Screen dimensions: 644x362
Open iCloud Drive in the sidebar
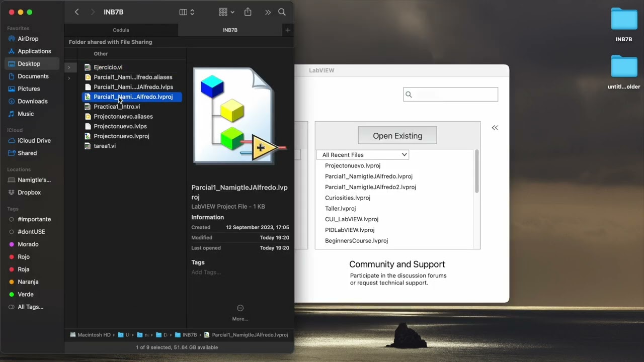34,141
